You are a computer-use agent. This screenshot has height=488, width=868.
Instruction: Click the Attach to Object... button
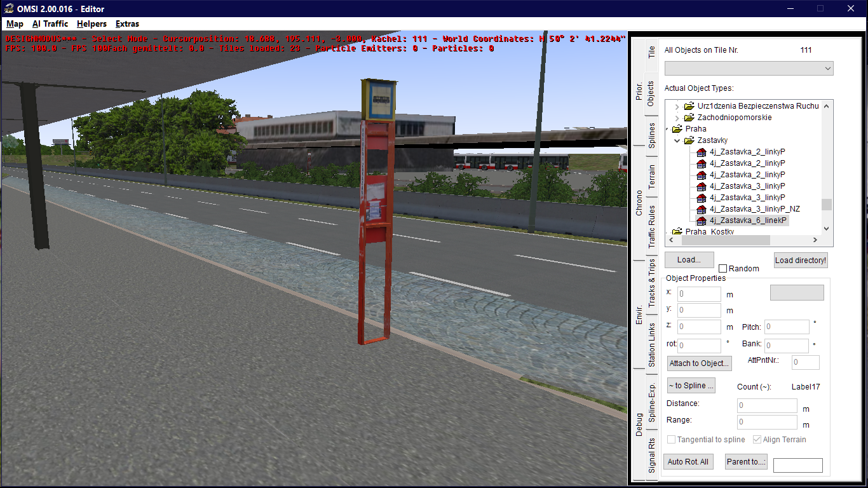point(700,363)
